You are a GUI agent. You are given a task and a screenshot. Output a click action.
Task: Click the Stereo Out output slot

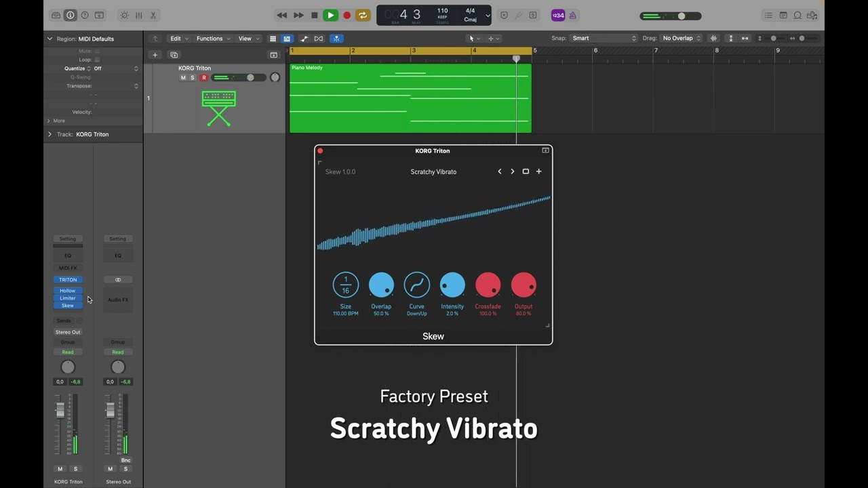click(68, 332)
